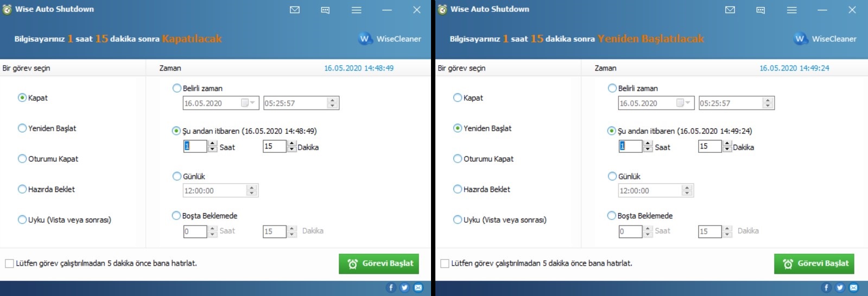The image size is (868, 296).
Task: Select Hazırda Beklet radio in right window
Action: pyautogui.click(x=458, y=189)
